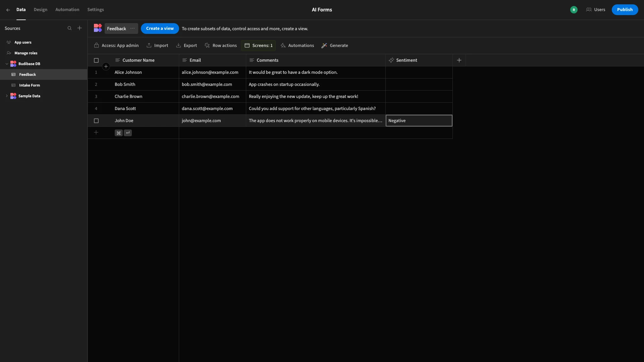Tick the John Doe row checkbox
The width and height of the screenshot is (644, 362).
point(96,121)
